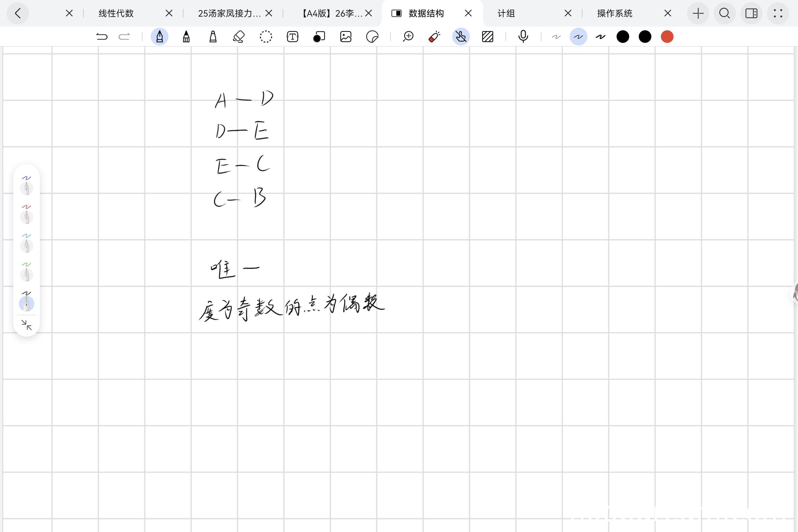Image resolution: width=798 pixels, height=532 pixels.
Task: Choose the text box tool
Action: tap(293, 37)
